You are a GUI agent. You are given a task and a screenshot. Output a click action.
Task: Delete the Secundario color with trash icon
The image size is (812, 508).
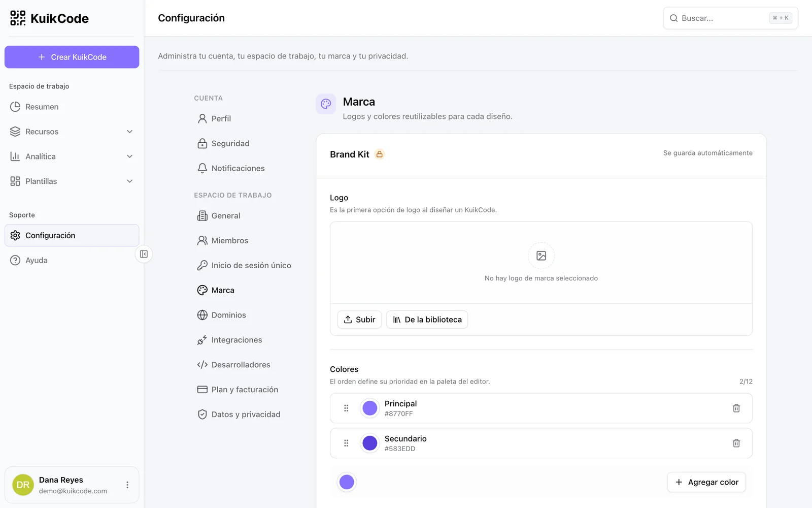[x=736, y=443]
